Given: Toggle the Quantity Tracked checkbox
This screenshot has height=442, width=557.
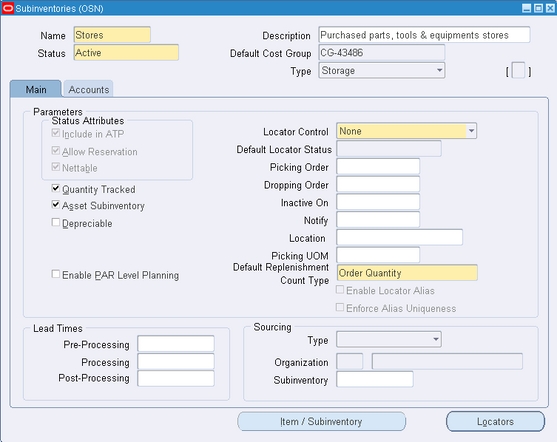Looking at the screenshot, I should pyautogui.click(x=55, y=188).
